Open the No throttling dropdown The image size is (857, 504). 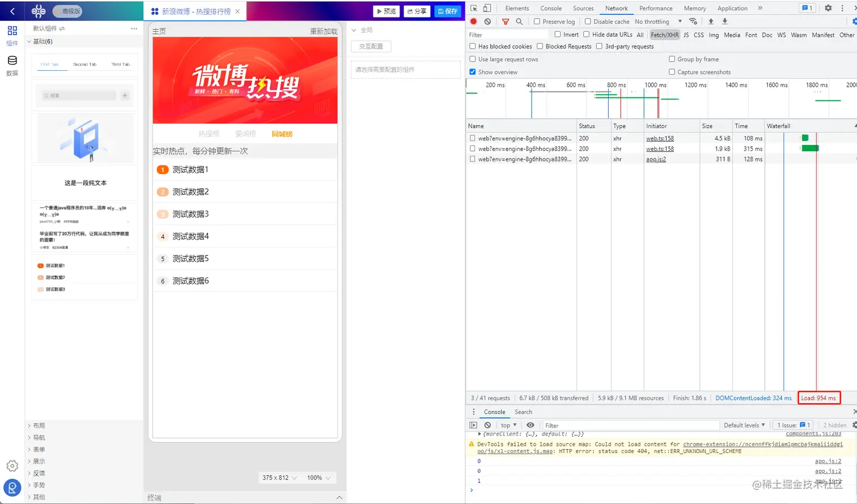click(x=658, y=22)
